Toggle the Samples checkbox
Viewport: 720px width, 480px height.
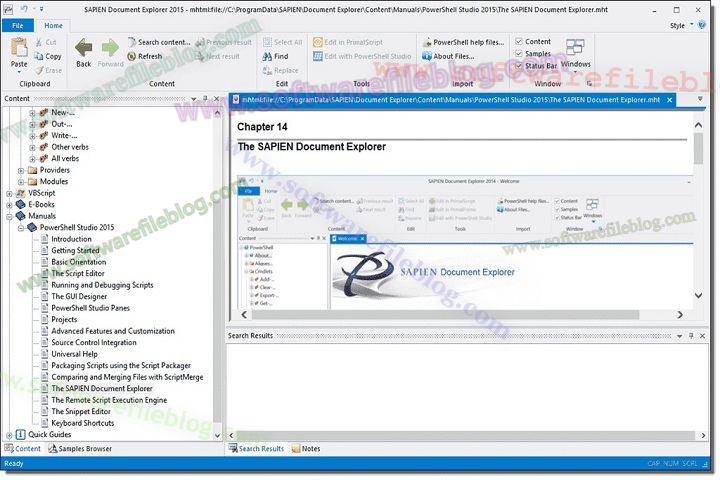(518, 54)
